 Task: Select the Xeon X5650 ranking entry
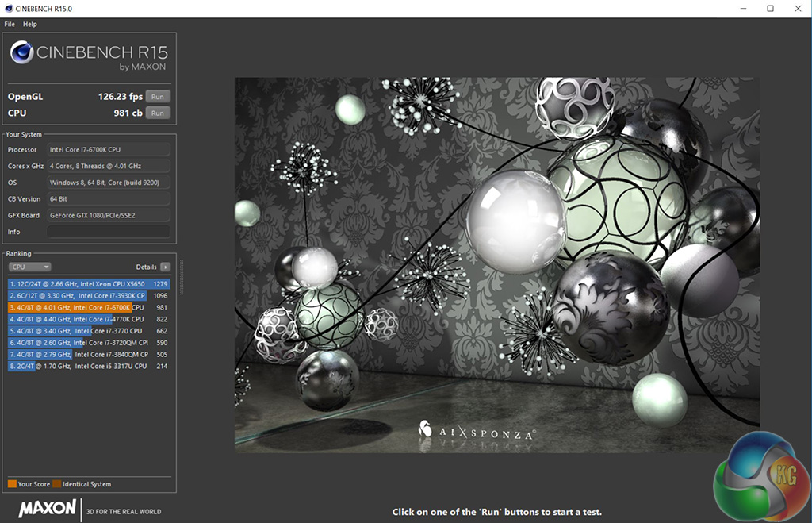tap(89, 283)
